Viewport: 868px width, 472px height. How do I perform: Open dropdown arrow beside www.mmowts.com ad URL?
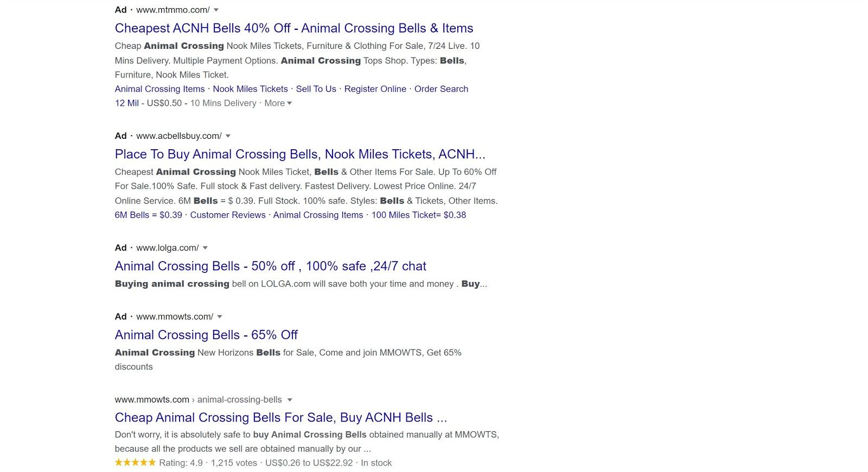(x=220, y=317)
